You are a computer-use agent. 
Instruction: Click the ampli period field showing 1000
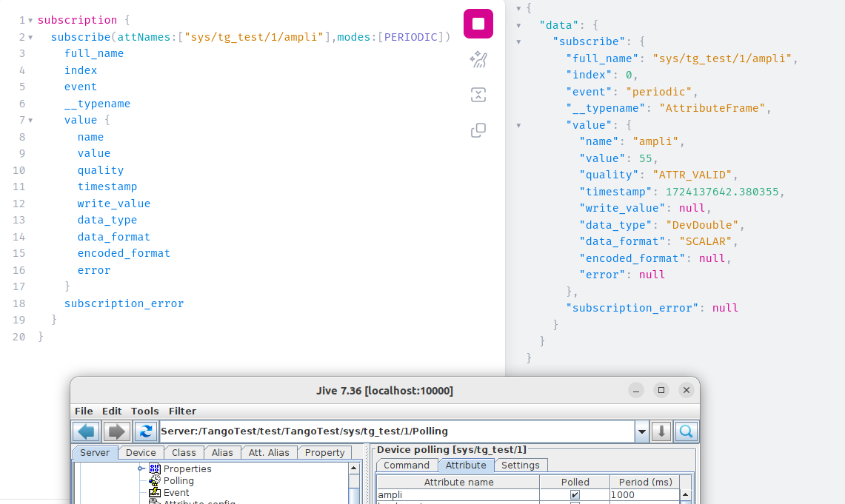(x=643, y=495)
